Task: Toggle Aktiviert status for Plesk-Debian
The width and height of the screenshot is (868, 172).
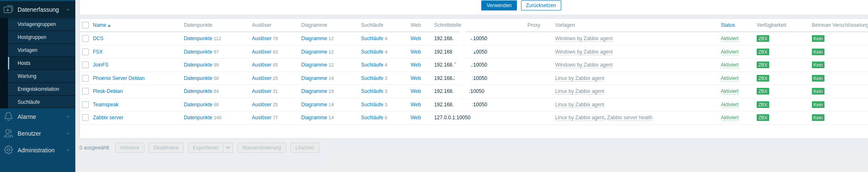Action: pos(729,91)
